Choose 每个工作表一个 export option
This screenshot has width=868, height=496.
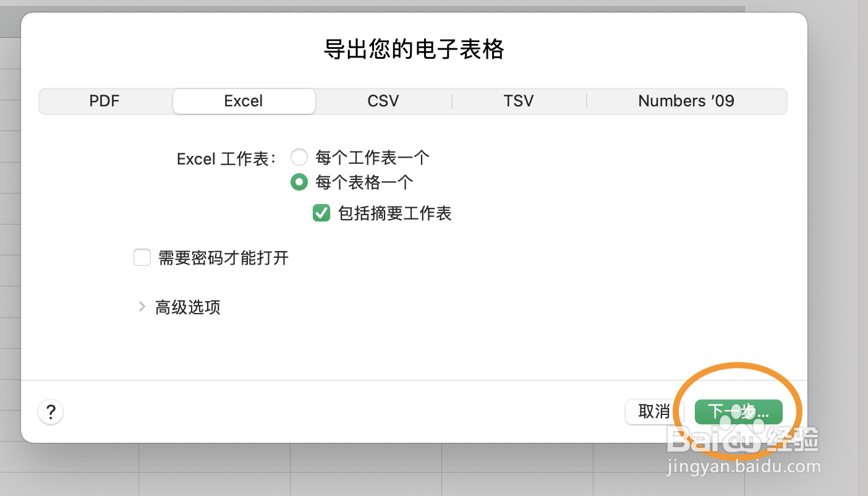pyautogui.click(x=299, y=157)
